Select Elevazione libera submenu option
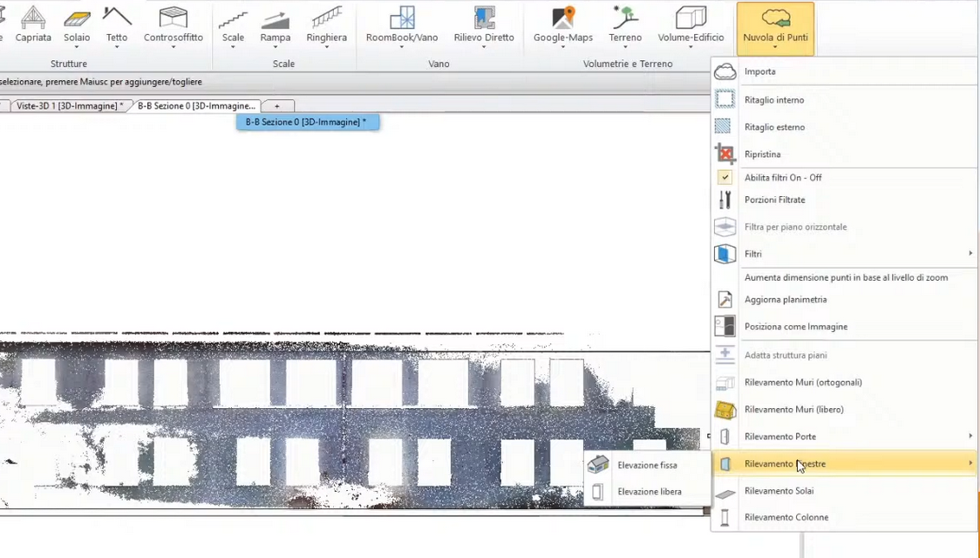980x558 pixels. [648, 492]
